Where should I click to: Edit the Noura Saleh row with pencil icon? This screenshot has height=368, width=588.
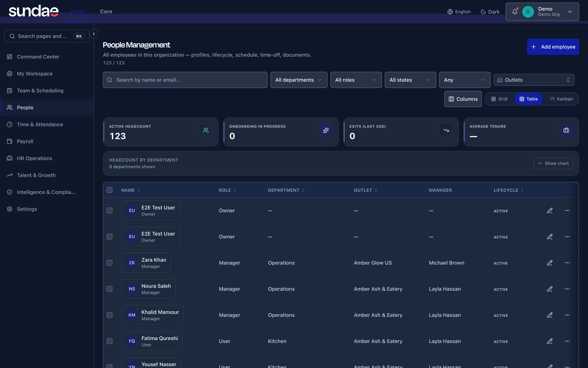coord(550,289)
